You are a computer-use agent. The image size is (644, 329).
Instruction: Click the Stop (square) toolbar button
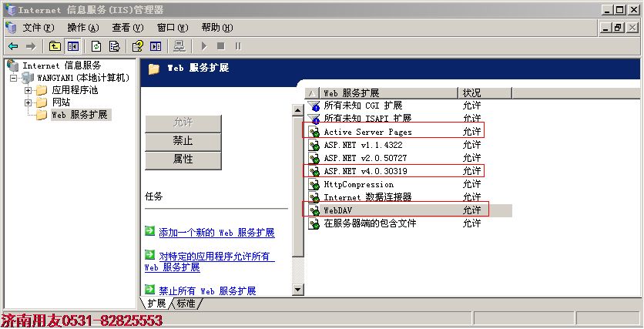[x=221, y=46]
